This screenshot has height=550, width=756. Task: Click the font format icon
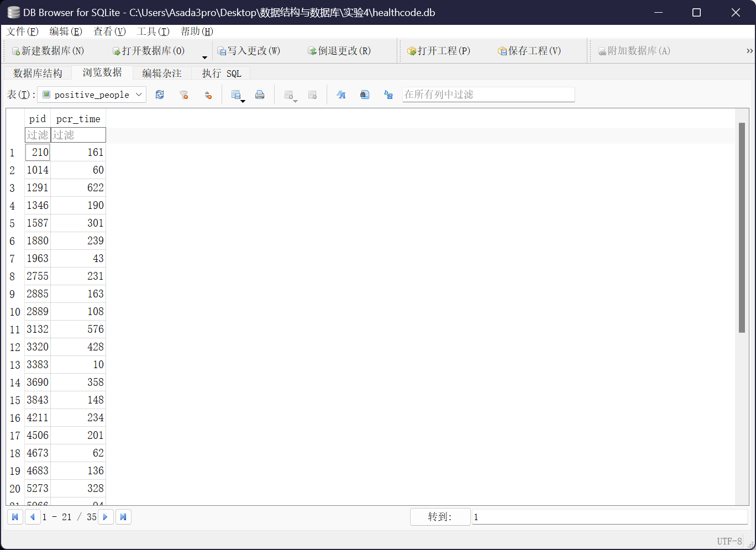coord(341,95)
